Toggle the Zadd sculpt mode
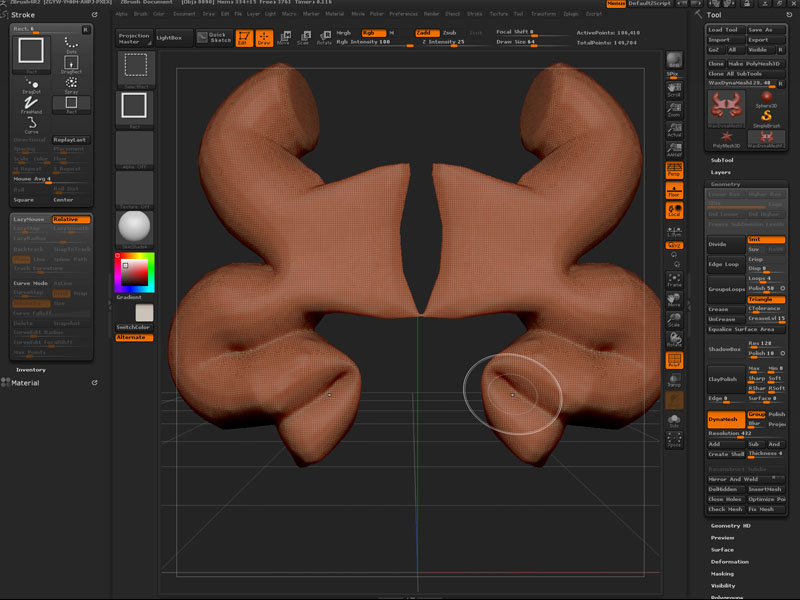The width and height of the screenshot is (800, 600). click(x=427, y=33)
